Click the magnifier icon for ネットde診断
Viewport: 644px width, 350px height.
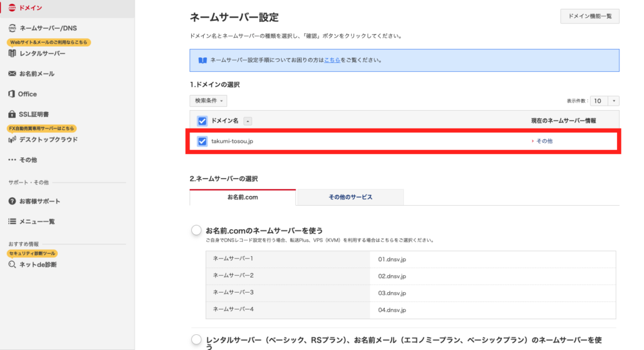tap(12, 264)
